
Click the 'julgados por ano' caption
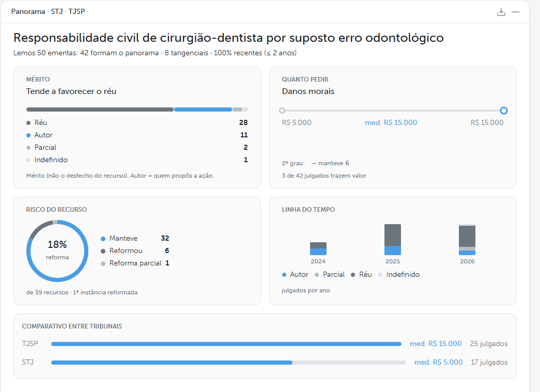coord(306,290)
